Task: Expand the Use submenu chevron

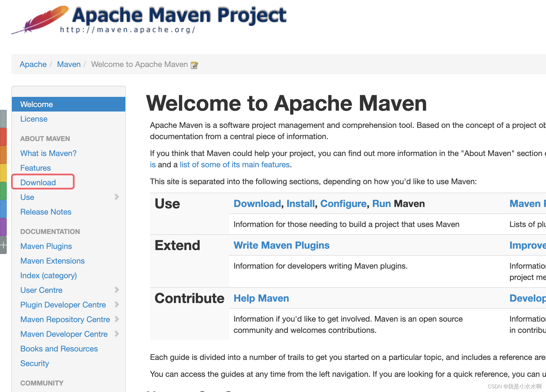Action: tap(117, 197)
